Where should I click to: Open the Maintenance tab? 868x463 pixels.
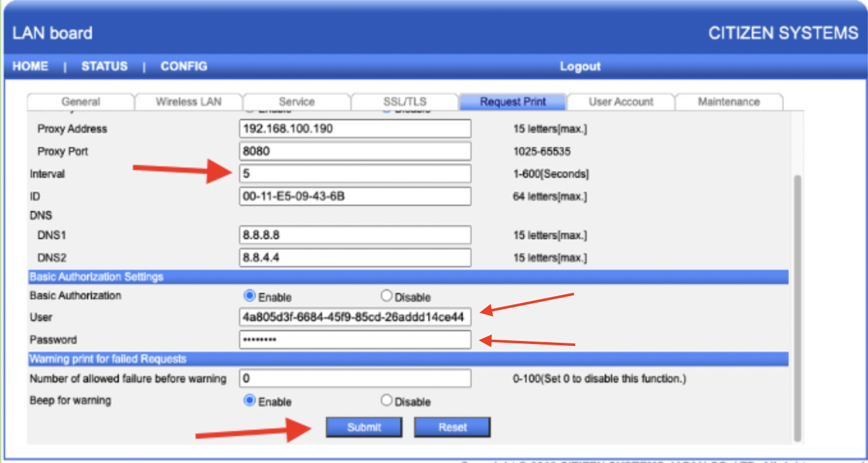[x=729, y=102]
